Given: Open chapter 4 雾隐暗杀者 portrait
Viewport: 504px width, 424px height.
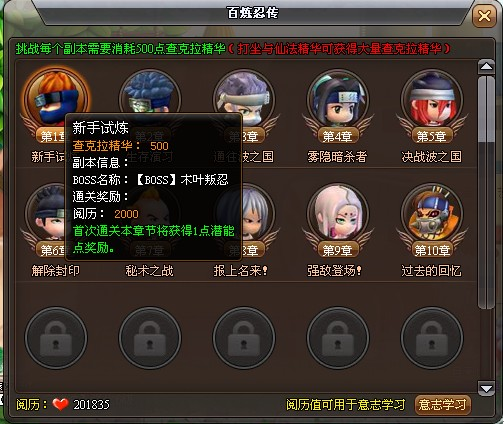Looking at the screenshot, I should (x=337, y=99).
